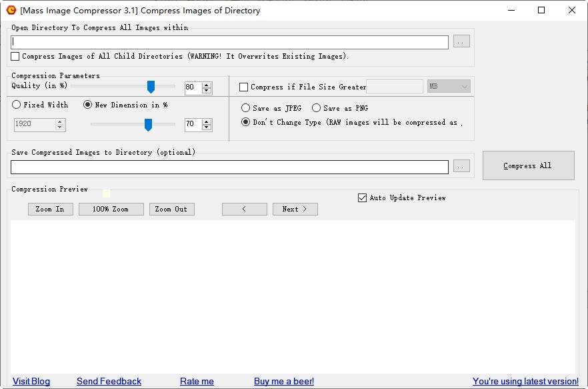Click You're using latest version link
The width and height of the screenshot is (588, 389).
[525, 382]
